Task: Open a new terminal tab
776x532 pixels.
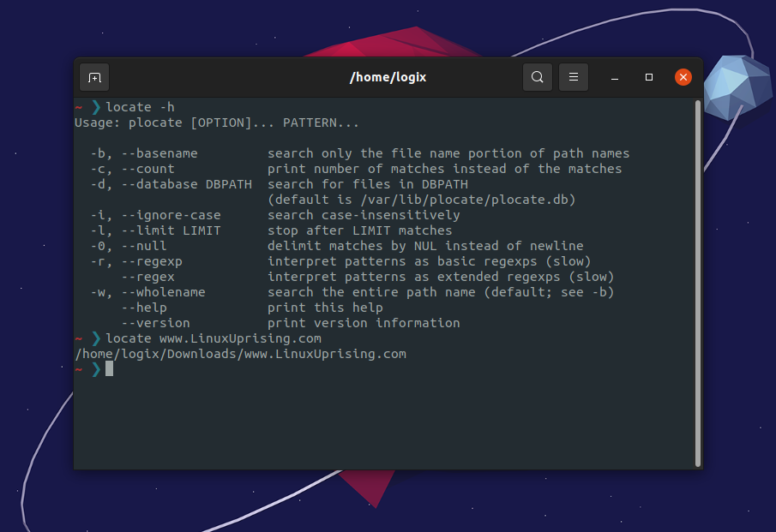Action: [94, 78]
